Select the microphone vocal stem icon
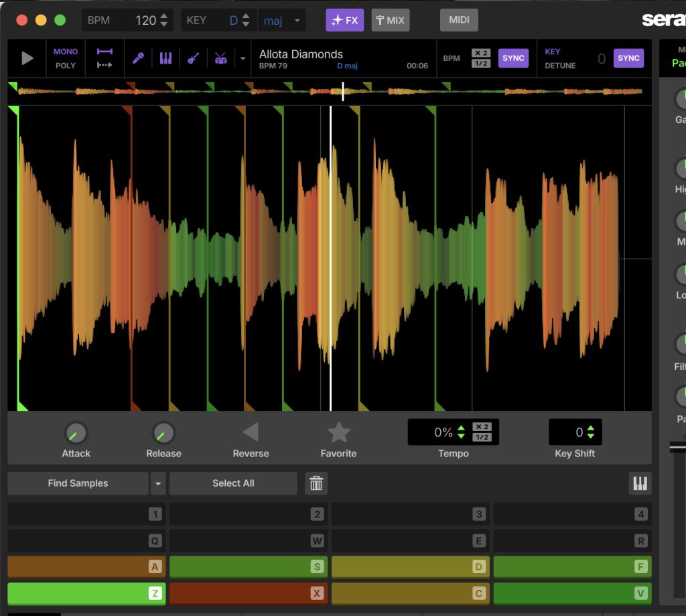The height and width of the screenshot is (616, 686). click(x=138, y=58)
